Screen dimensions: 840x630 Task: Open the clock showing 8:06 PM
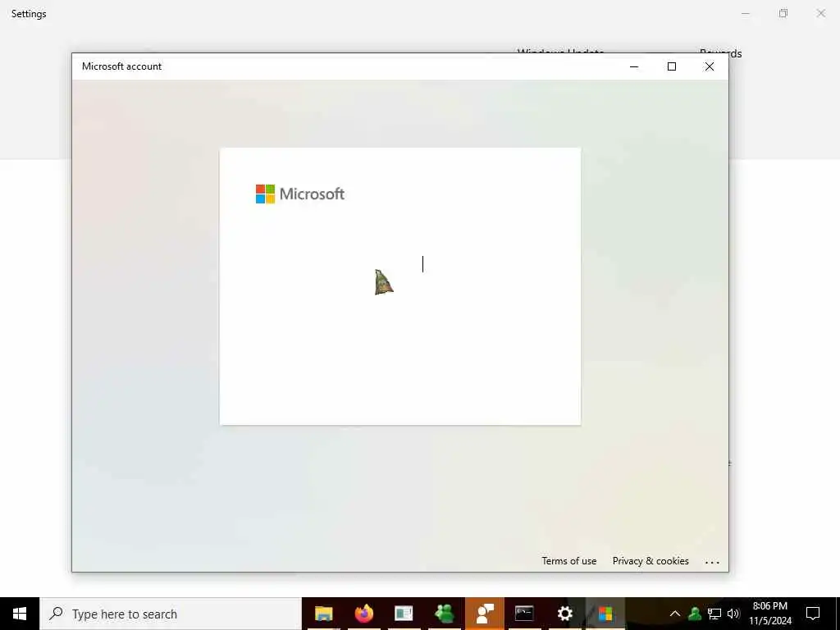pos(769,614)
